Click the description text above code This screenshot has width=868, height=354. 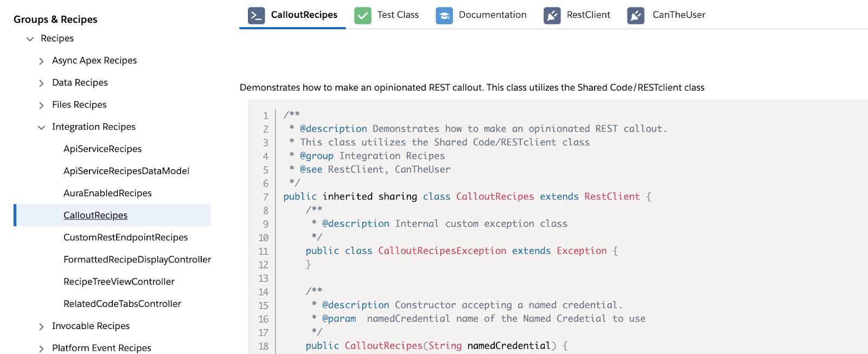pyautogui.click(x=472, y=88)
